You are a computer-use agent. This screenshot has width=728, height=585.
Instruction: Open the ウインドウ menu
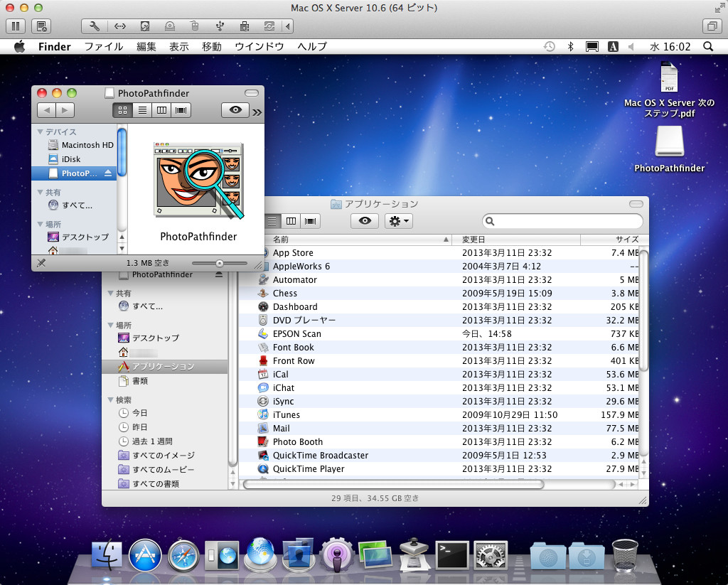pyautogui.click(x=259, y=46)
